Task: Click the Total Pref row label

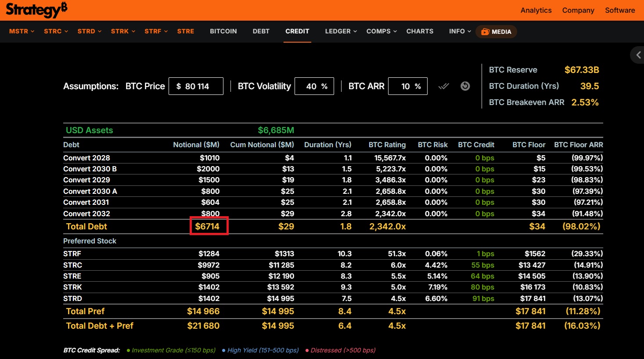Action: [85, 311]
